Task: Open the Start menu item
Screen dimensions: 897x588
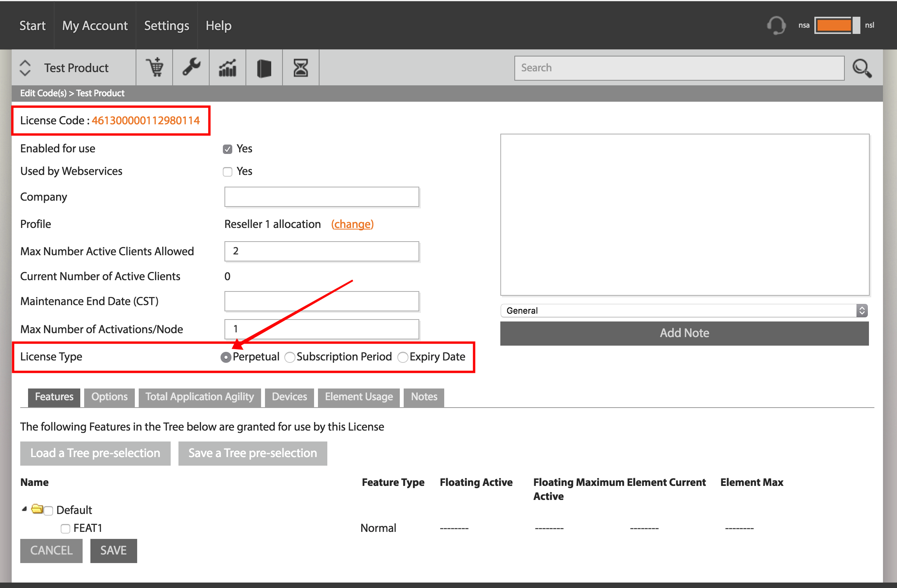Action: click(x=32, y=26)
